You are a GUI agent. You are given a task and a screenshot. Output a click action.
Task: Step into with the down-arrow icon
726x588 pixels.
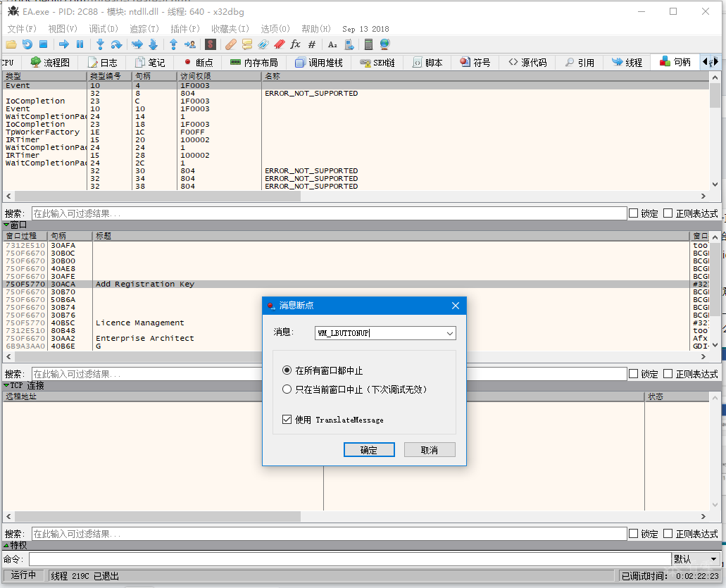coord(100,44)
